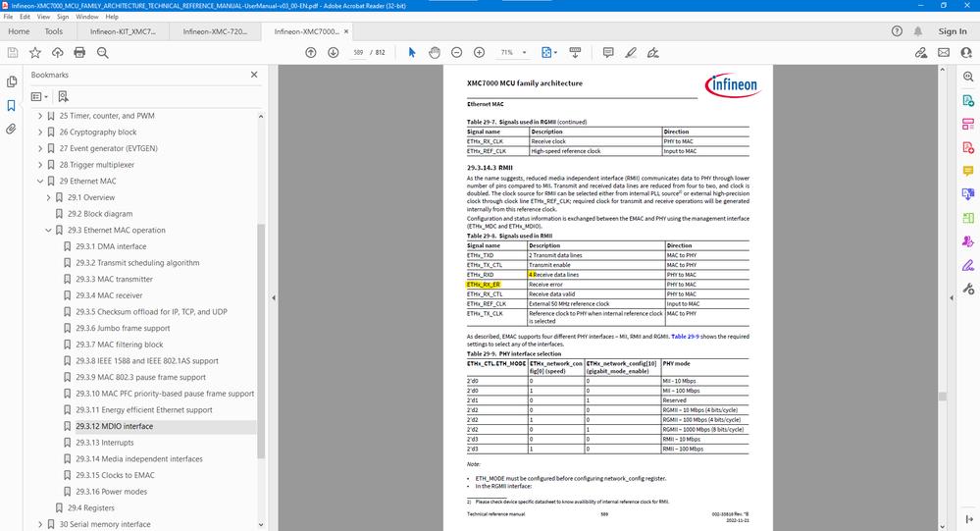Open the Fill & Sign tool in right pane

(968, 265)
